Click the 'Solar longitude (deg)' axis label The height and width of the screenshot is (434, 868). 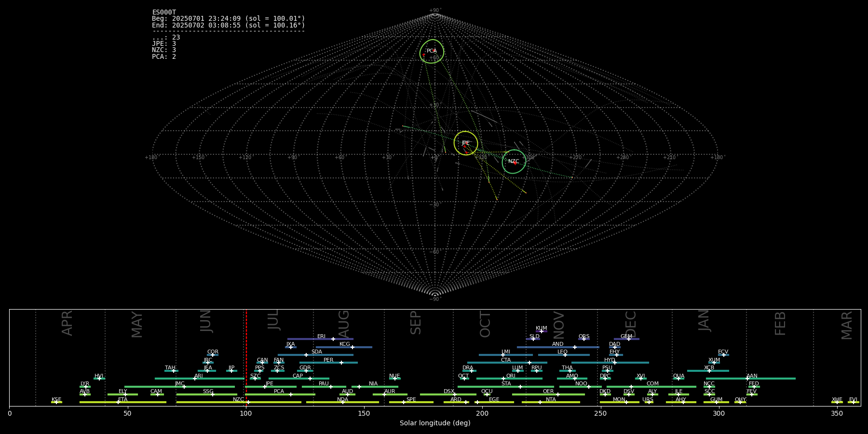(435, 423)
